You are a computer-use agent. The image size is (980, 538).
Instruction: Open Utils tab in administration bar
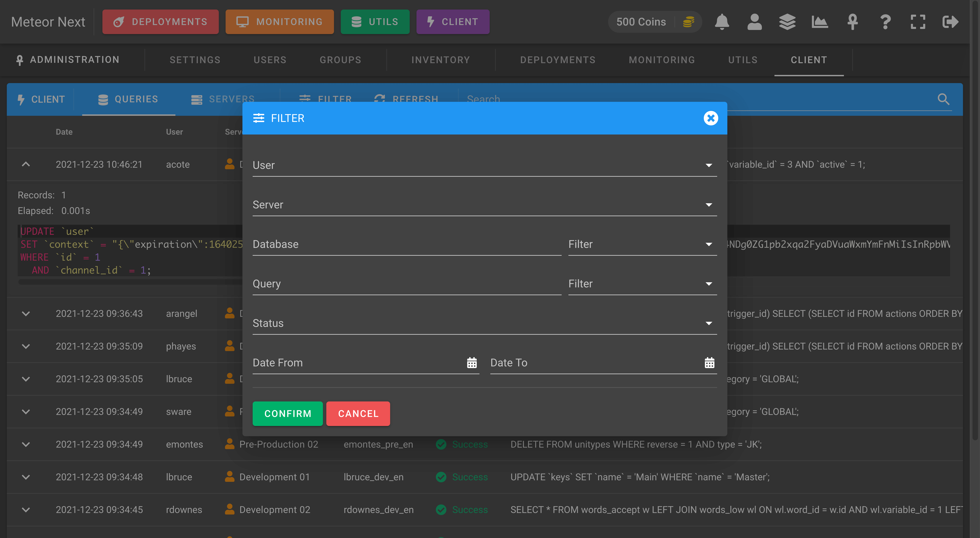point(743,60)
